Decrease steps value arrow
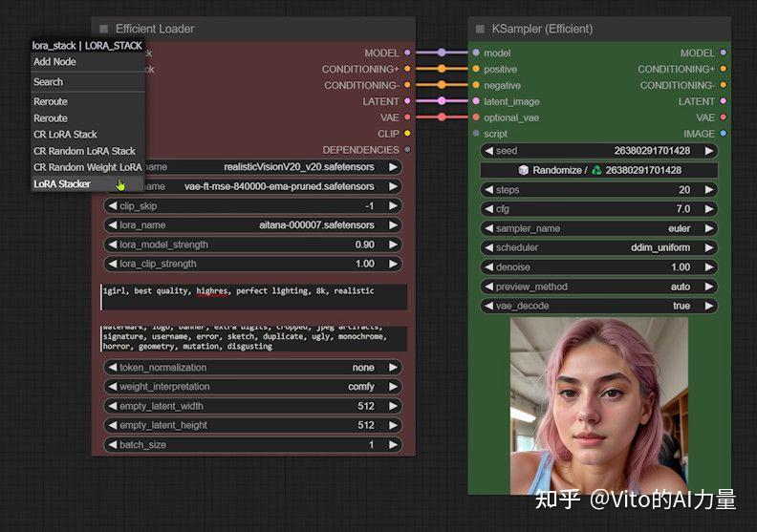Screen dimensions: 757x532 pos(488,189)
